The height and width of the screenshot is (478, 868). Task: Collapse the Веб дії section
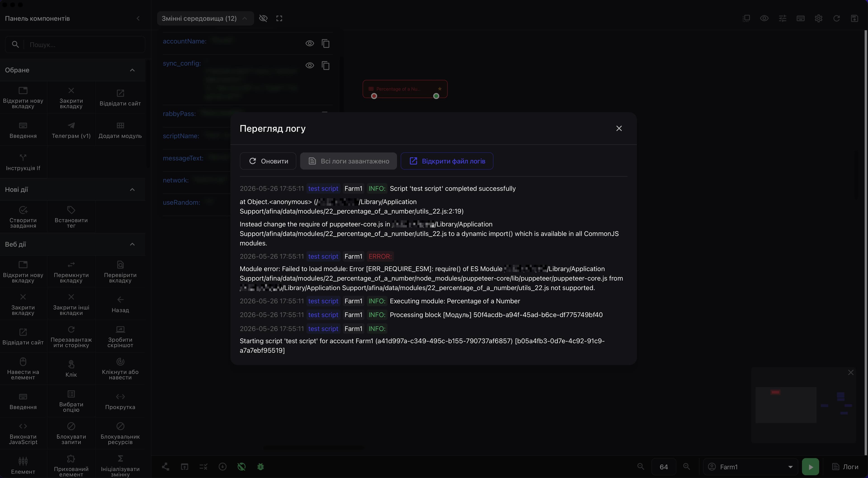pos(132,244)
